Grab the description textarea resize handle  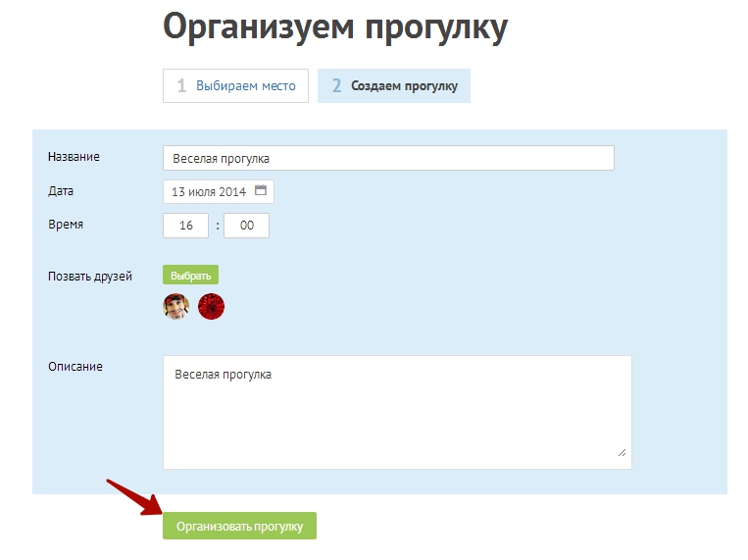[622, 452]
